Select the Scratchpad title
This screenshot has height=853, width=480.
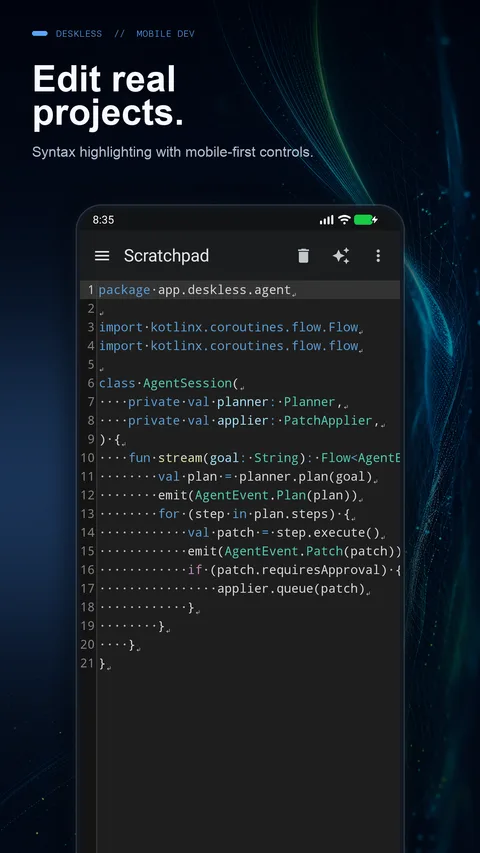tap(166, 256)
